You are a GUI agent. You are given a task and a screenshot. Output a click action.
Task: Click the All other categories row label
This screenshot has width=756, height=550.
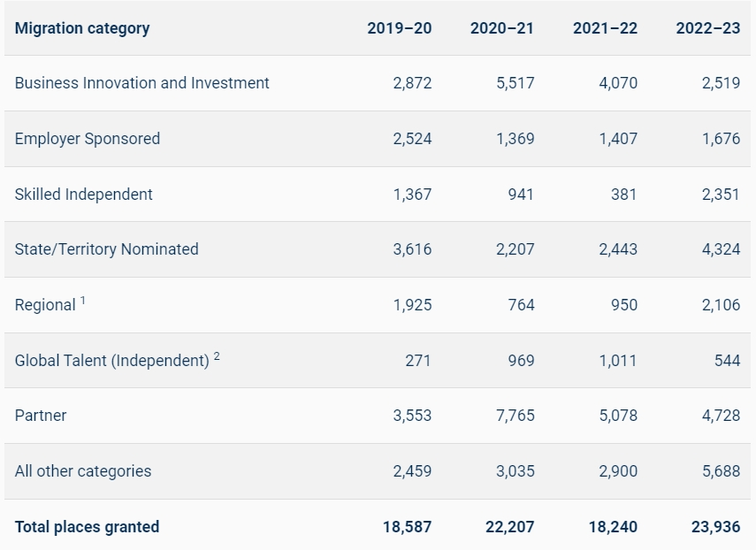coord(83,471)
